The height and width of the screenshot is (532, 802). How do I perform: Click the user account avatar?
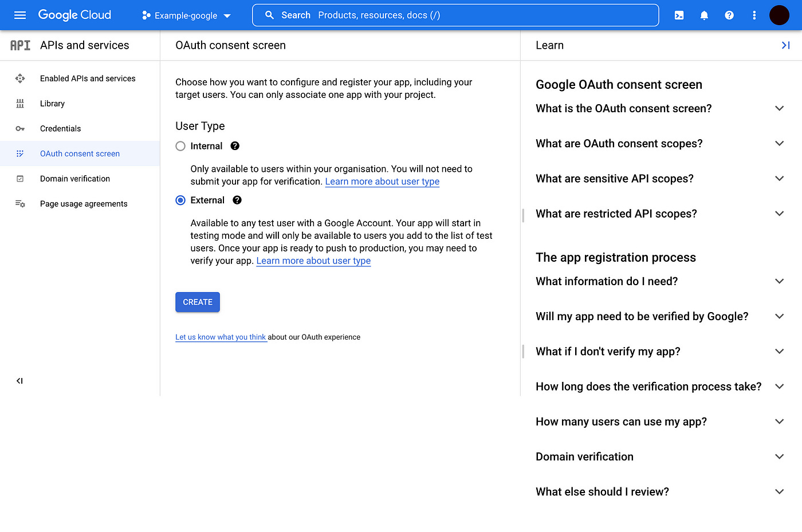click(779, 15)
